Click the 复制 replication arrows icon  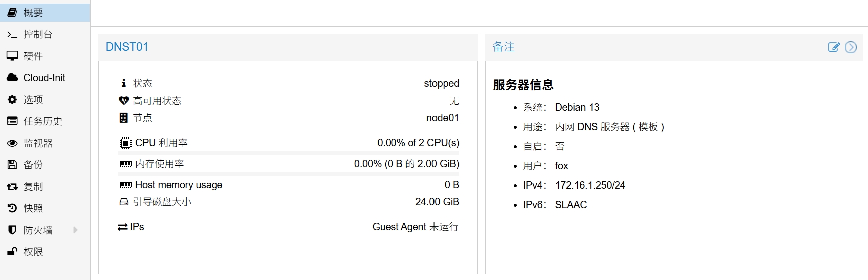[12, 187]
